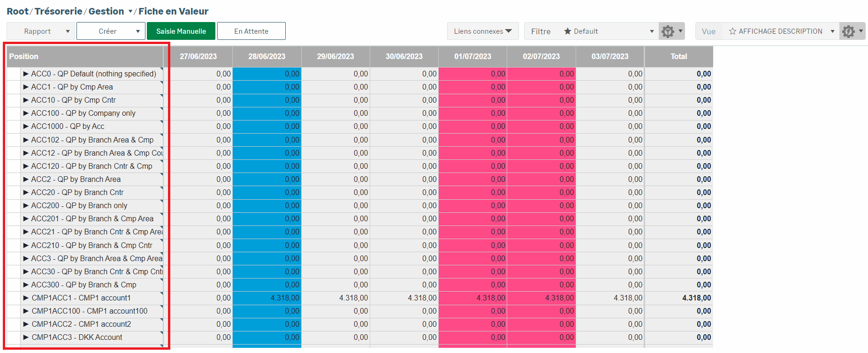
Task: Tick the selection box for ACC200 row
Action: click(x=13, y=206)
